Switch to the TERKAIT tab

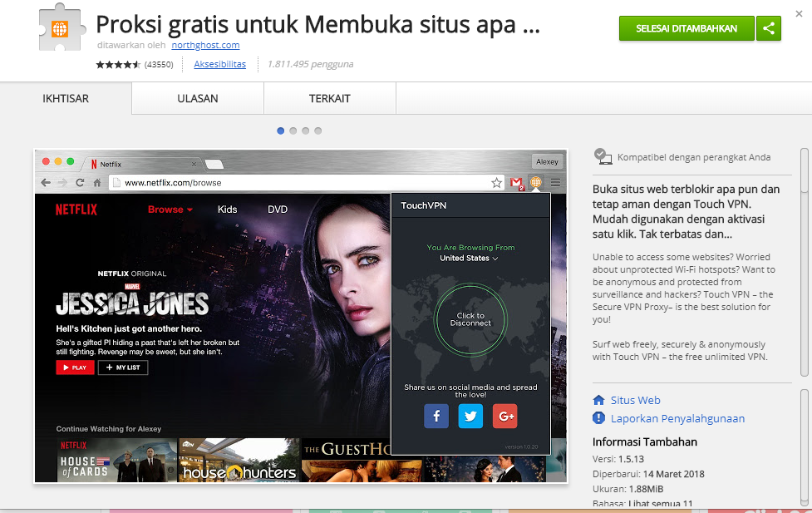330,98
